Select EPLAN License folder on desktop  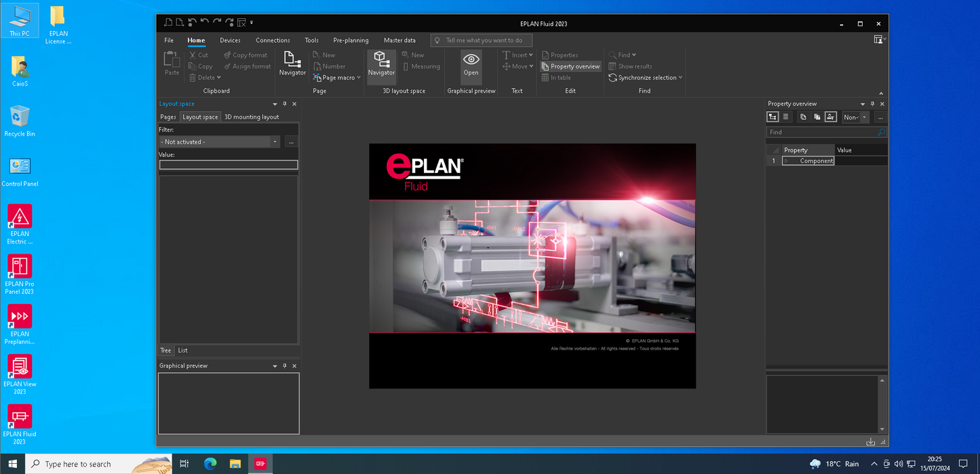point(58,25)
